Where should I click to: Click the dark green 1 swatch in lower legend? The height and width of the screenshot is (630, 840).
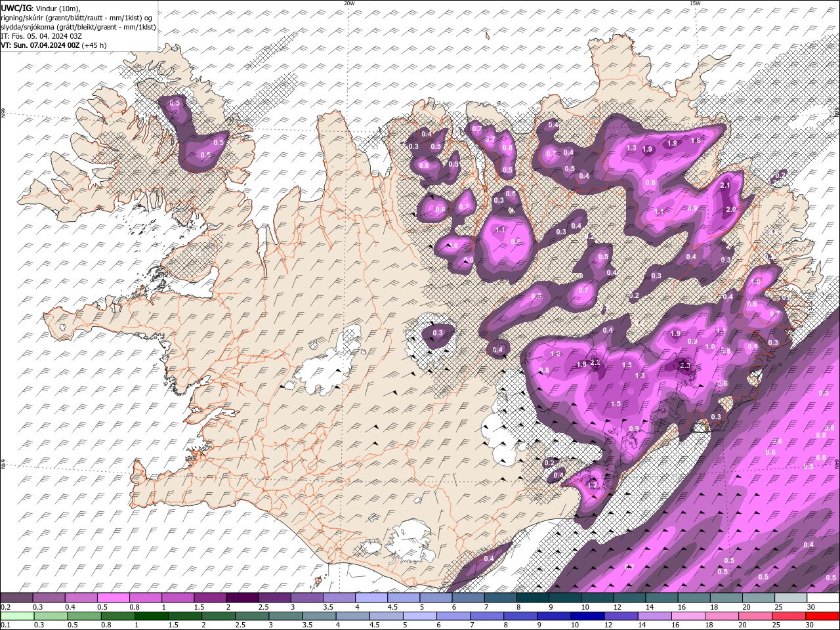pyautogui.click(x=151, y=616)
